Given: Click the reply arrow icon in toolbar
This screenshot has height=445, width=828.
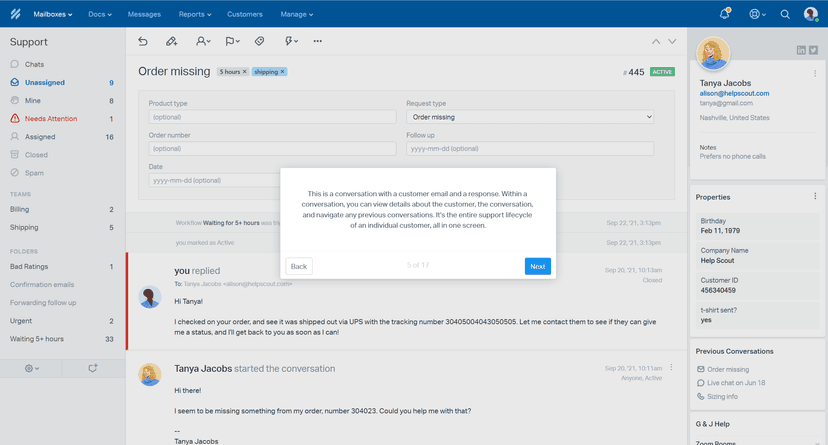Looking at the screenshot, I should coord(143,41).
